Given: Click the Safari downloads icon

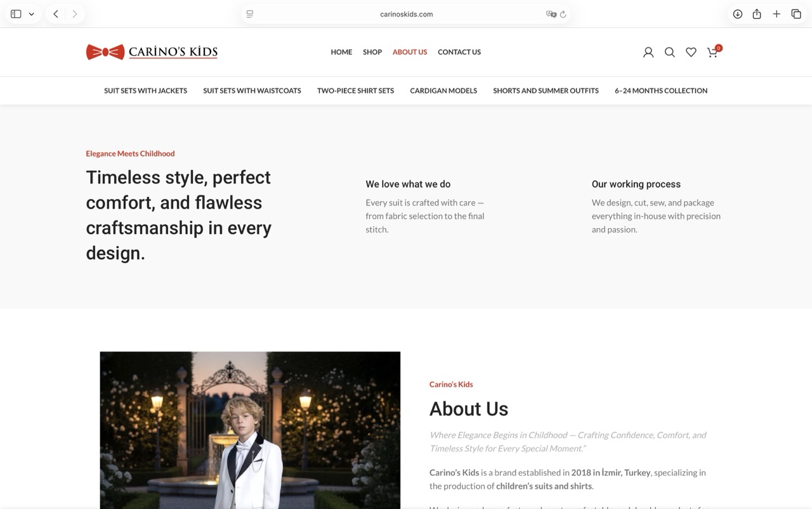Looking at the screenshot, I should [737, 14].
